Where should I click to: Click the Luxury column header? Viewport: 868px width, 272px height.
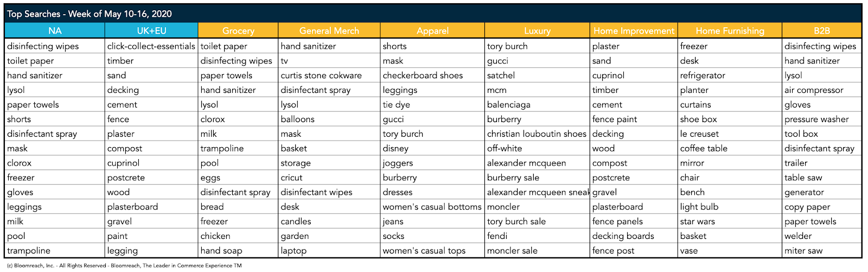[537, 30]
